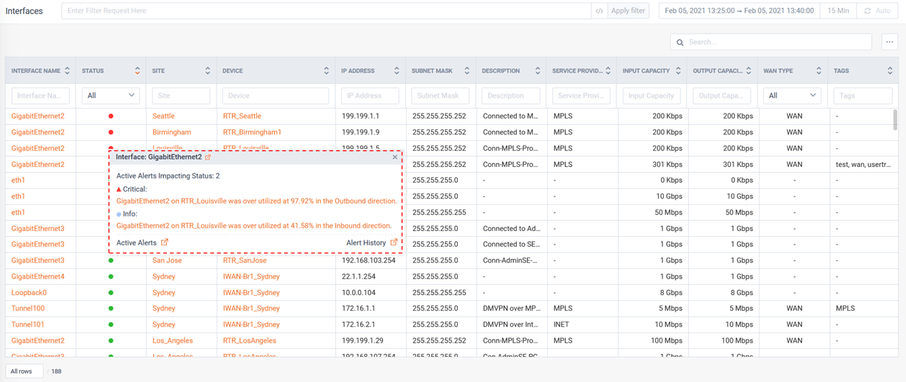Sort by IP Address column arrows
906x382 pixels.
tap(396, 71)
